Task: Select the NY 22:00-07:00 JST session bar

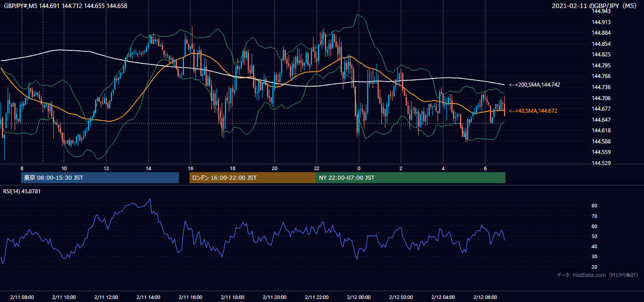Action: (411, 178)
